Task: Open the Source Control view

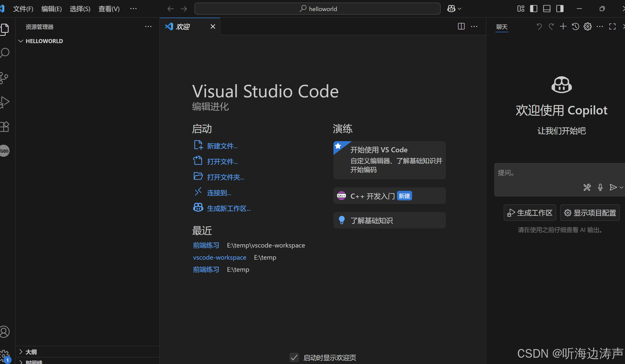Action: 4,78
